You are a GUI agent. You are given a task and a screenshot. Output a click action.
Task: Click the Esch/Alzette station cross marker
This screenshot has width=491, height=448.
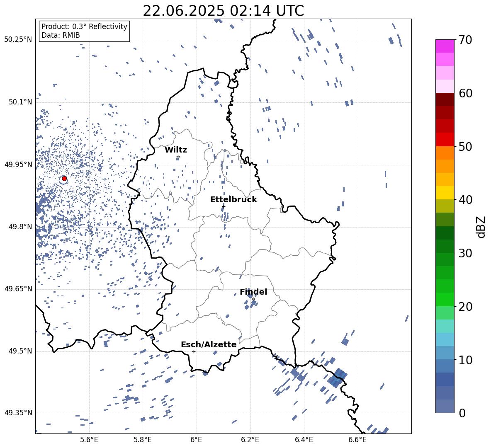194,351
